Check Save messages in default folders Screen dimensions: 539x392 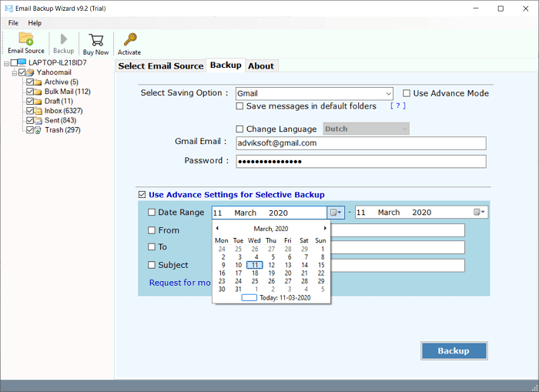coord(239,106)
